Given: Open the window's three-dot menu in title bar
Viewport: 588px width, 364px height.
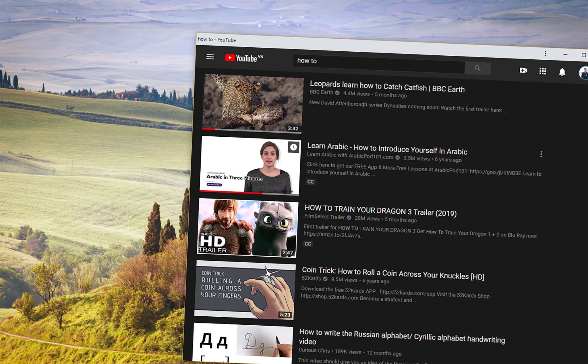Looking at the screenshot, I should pos(545,54).
